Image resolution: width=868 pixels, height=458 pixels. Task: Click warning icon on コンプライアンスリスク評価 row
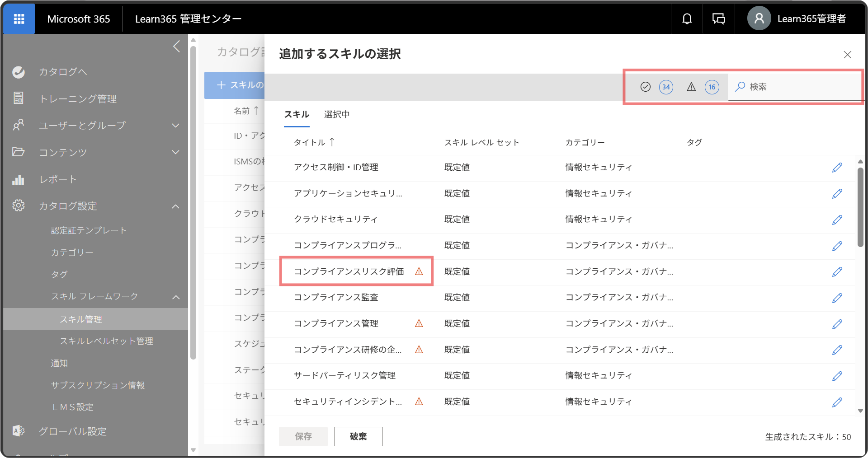pyautogui.click(x=419, y=271)
